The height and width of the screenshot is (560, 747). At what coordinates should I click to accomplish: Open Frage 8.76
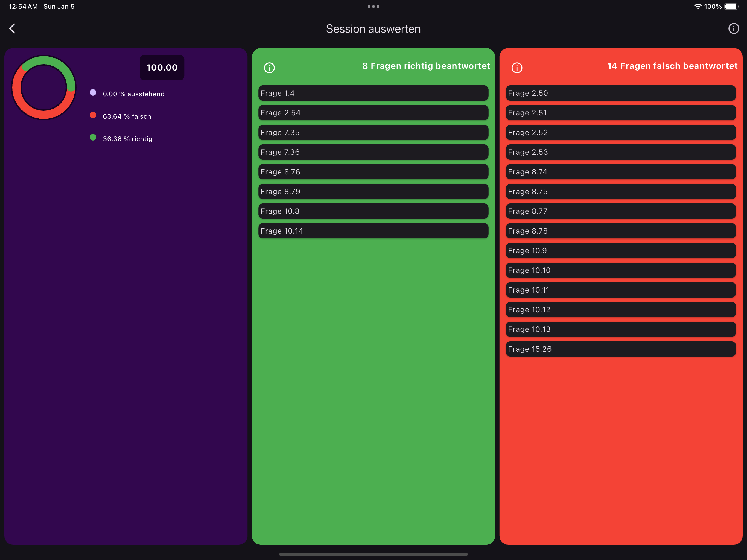[373, 171]
